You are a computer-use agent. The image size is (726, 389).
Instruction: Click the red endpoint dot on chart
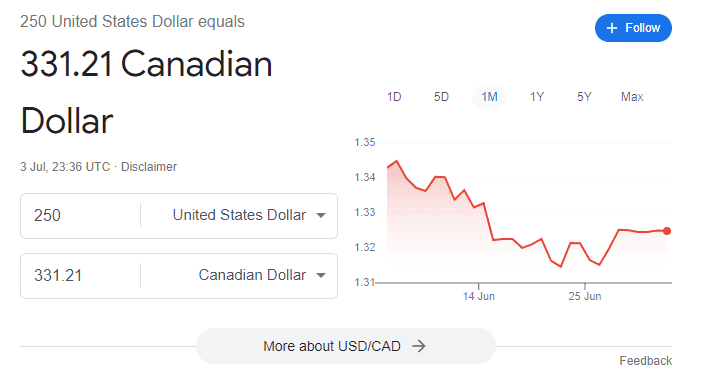(667, 231)
